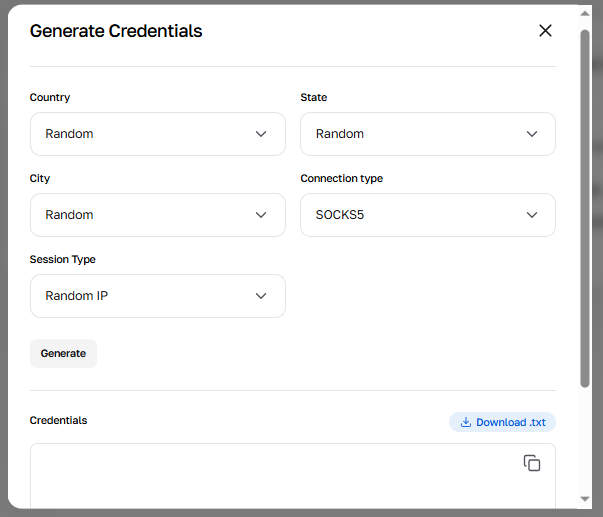Click inside the Credentials text area
Screen dimensions: 603x517
pyautogui.click(x=270, y=480)
